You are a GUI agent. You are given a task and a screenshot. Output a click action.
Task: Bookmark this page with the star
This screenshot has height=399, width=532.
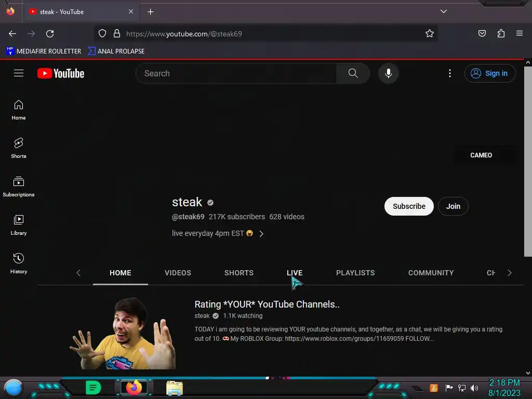click(430, 34)
